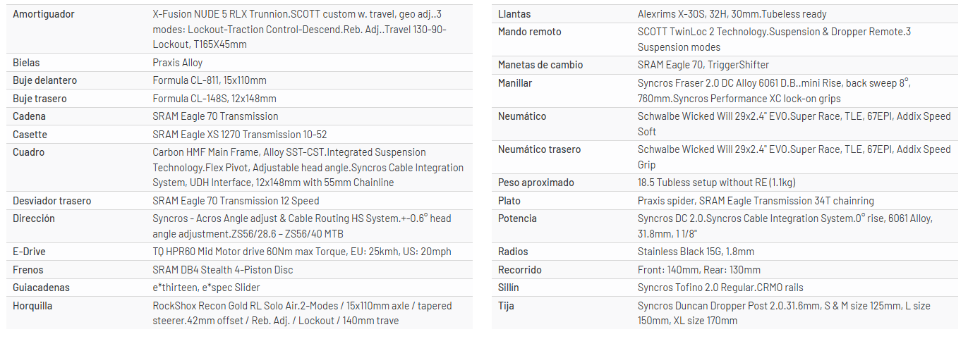Image resolution: width=980 pixels, height=339 pixels.
Task: Click the Buje delantero label
Action: pyautogui.click(x=45, y=80)
